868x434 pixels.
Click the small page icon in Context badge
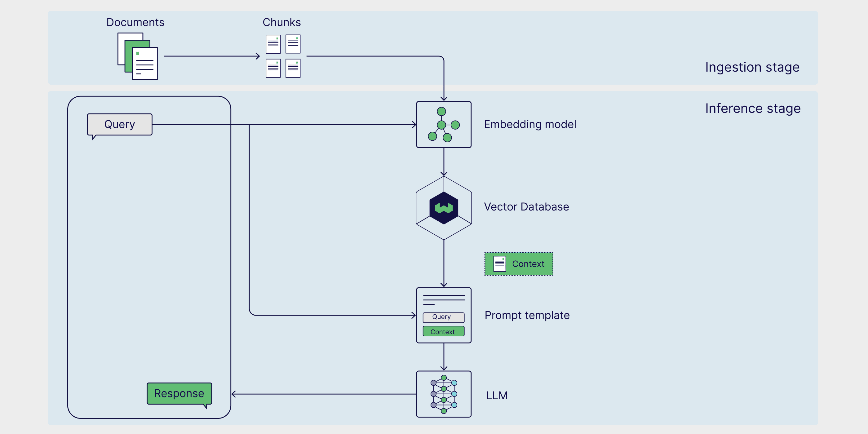(500, 264)
